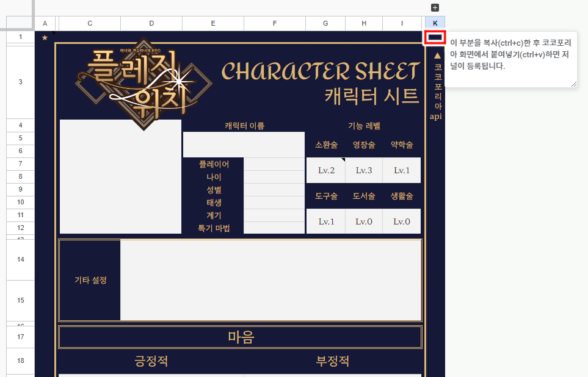The image size is (588, 377).
Task: Select column H header
Action: click(x=364, y=23)
